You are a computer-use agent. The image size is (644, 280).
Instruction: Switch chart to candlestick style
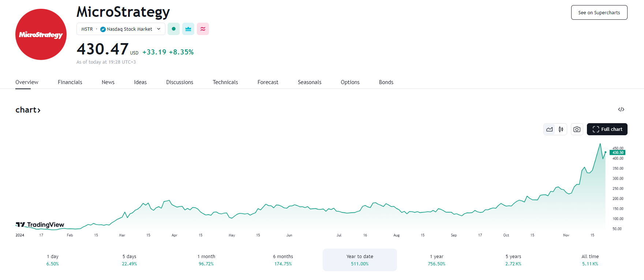pos(561,129)
